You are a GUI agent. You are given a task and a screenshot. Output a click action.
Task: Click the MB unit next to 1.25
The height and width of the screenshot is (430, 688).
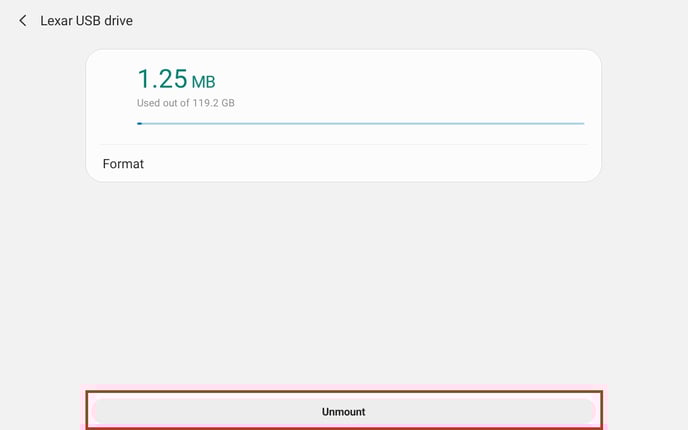pyautogui.click(x=203, y=80)
